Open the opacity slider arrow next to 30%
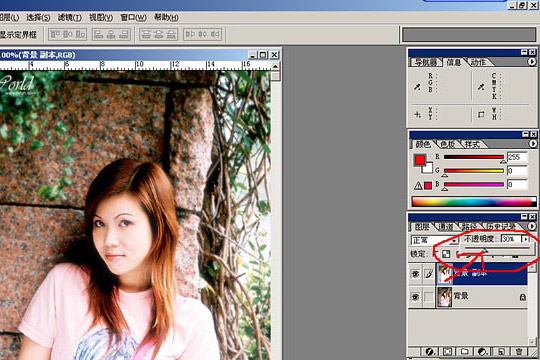 [x=525, y=239]
